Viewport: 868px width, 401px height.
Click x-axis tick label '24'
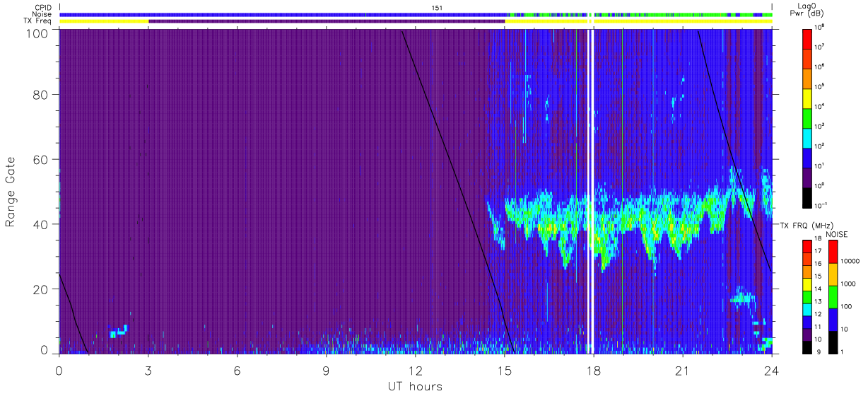click(771, 371)
